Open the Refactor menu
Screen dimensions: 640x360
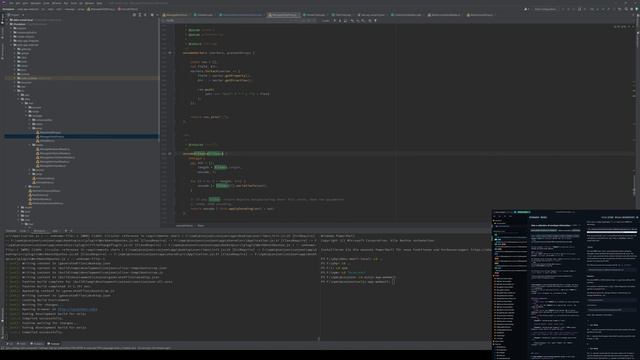coord(56,3)
